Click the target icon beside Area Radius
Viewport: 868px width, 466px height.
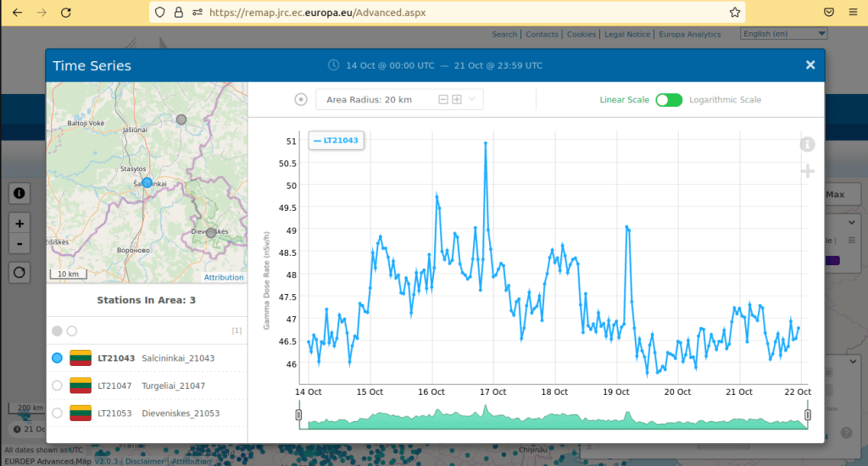point(301,100)
